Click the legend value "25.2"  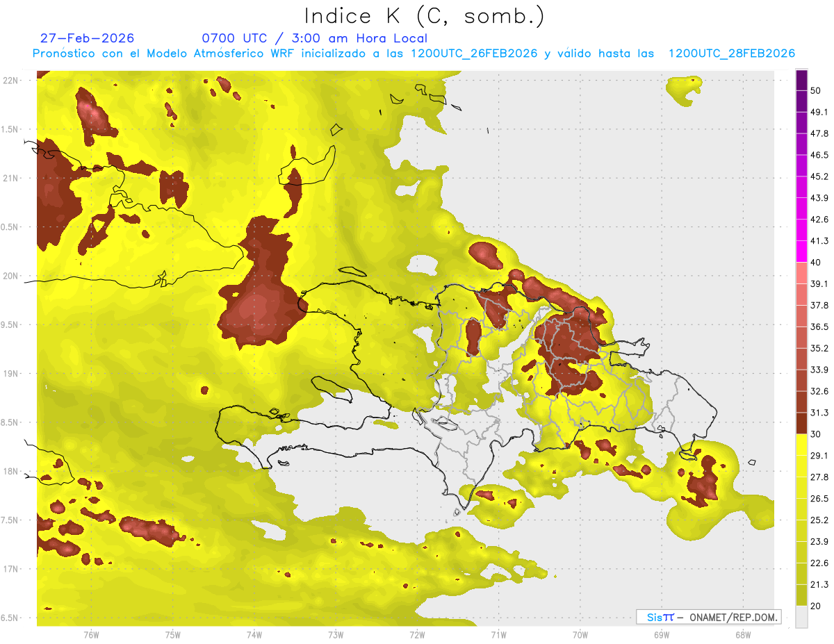(x=820, y=520)
